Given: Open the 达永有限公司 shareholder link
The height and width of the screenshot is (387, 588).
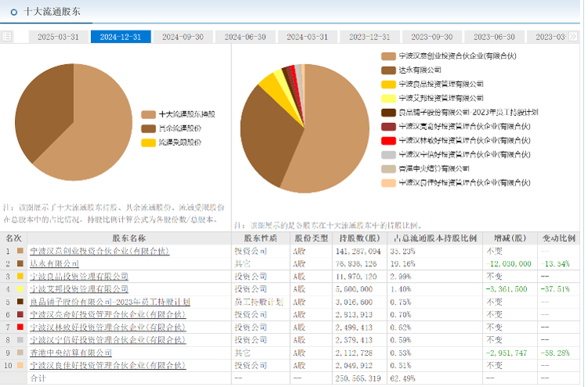Looking at the screenshot, I should click(x=53, y=264).
